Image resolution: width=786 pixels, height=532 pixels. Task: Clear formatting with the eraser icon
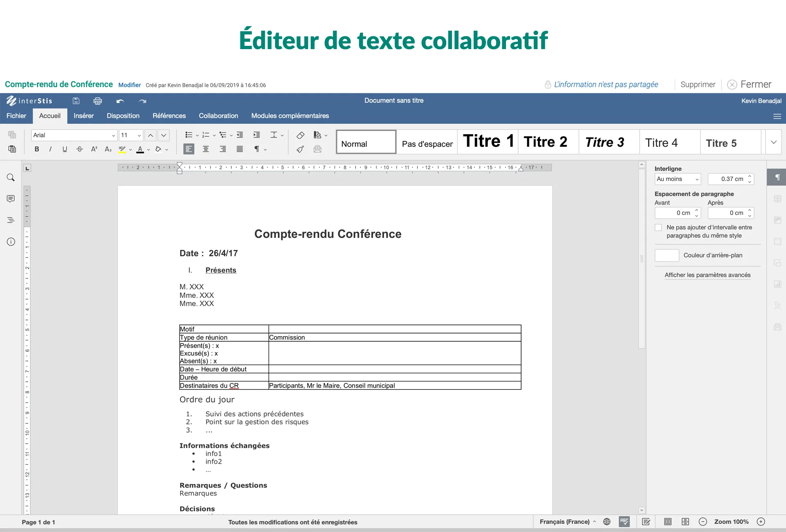click(300, 135)
